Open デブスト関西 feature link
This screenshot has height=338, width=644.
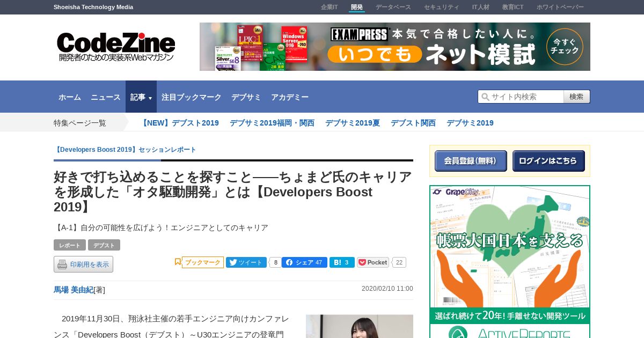[x=413, y=123]
